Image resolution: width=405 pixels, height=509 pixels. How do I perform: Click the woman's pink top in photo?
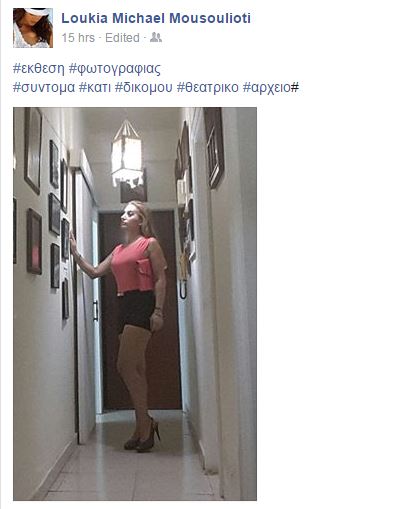tap(133, 265)
